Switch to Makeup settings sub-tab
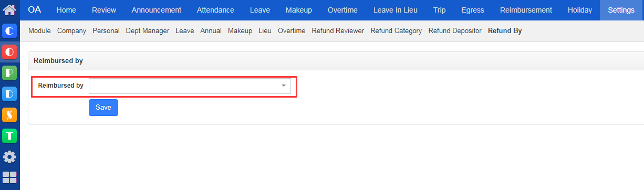The image size is (644, 190). point(240,31)
